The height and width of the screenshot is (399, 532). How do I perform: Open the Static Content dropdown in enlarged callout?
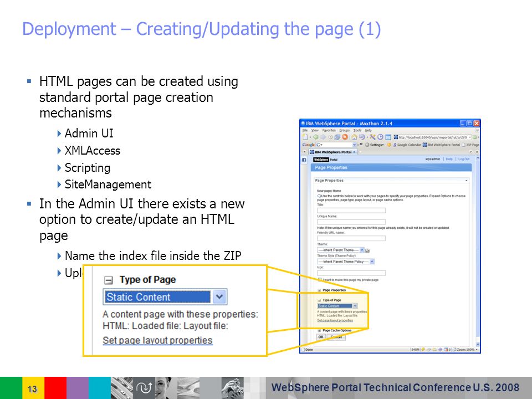[x=165, y=297]
